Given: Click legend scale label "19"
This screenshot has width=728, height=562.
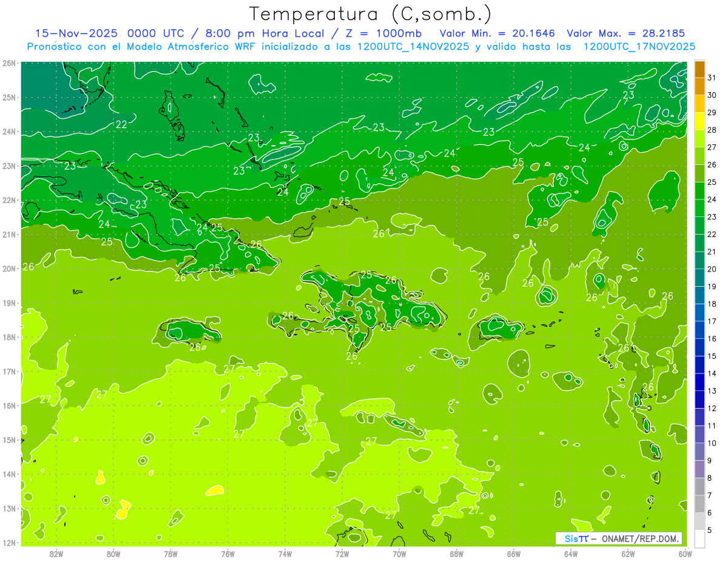Looking at the screenshot, I should [712, 286].
